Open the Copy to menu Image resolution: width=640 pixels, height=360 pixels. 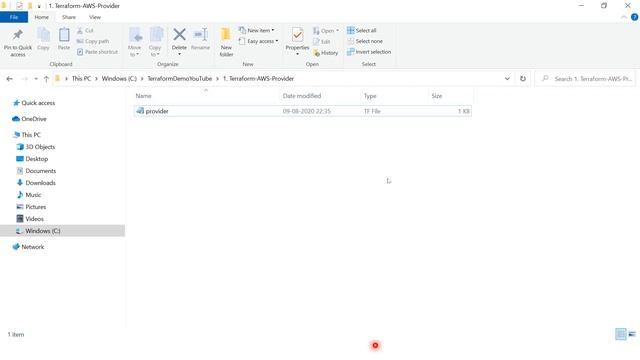click(x=155, y=42)
